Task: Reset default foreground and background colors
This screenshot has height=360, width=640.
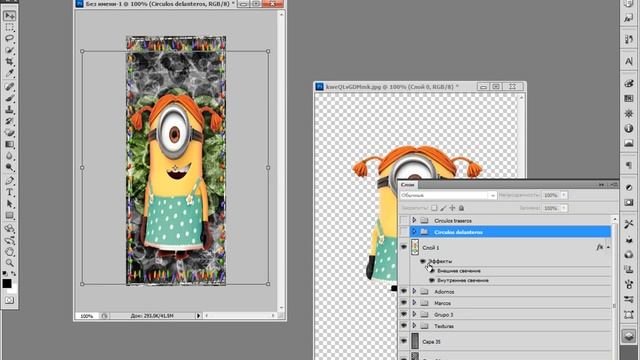Action: [4, 273]
